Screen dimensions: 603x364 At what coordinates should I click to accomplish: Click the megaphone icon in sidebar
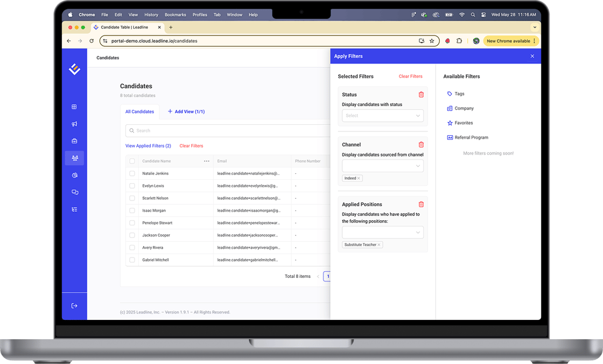[x=74, y=124]
